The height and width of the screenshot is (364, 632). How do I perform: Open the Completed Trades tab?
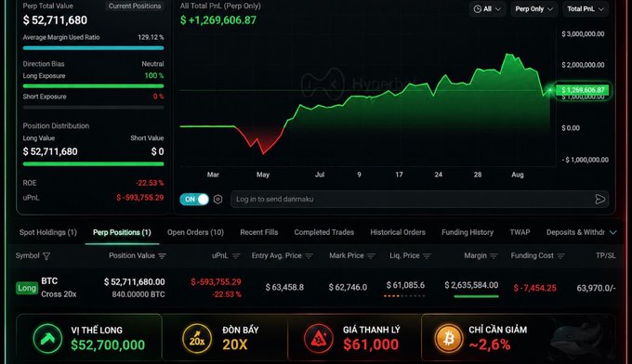[x=324, y=232]
